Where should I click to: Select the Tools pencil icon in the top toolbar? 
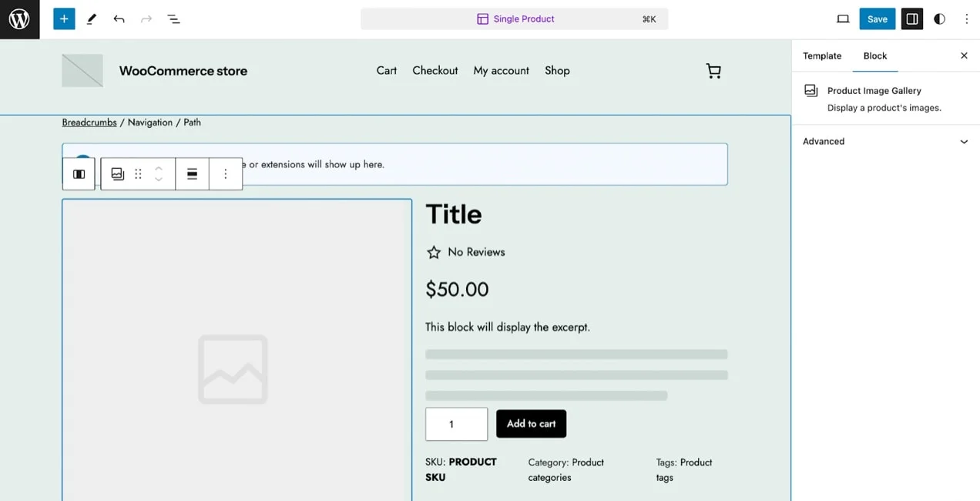91,18
